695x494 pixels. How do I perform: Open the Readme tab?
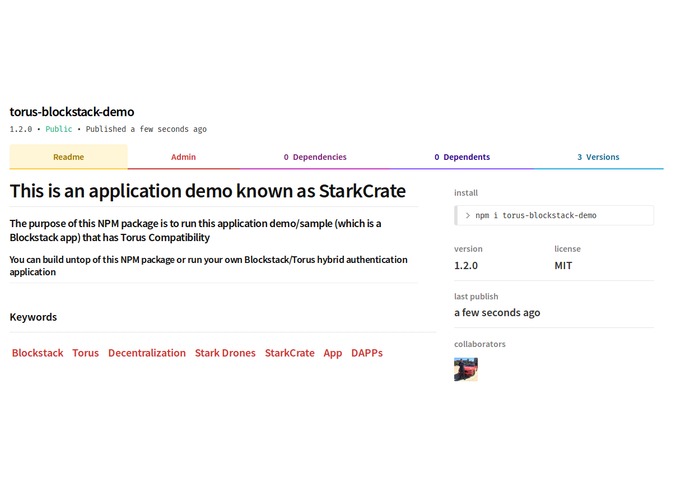pyautogui.click(x=68, y=157)
